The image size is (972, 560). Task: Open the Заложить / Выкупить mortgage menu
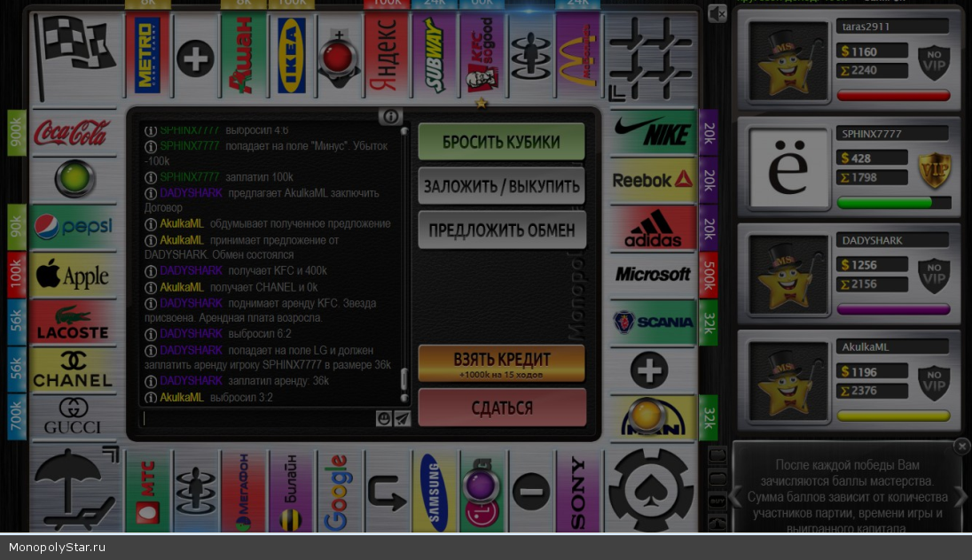(501, 186)
